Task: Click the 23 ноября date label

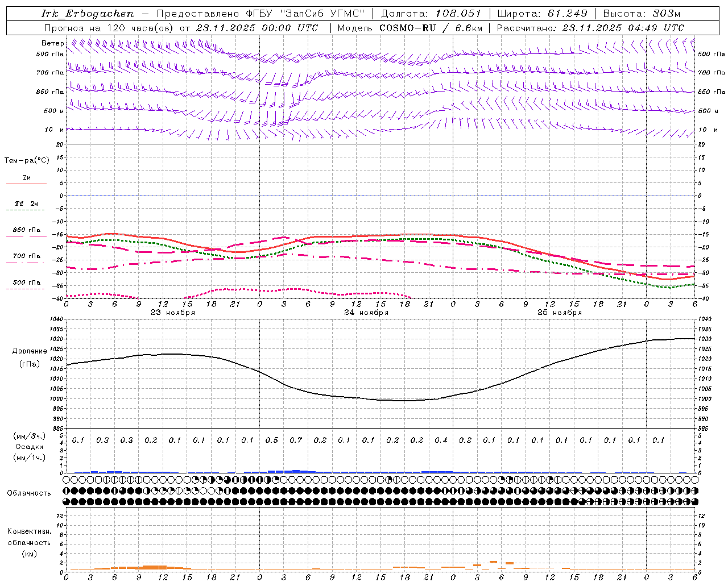Action: click(173, 312)
